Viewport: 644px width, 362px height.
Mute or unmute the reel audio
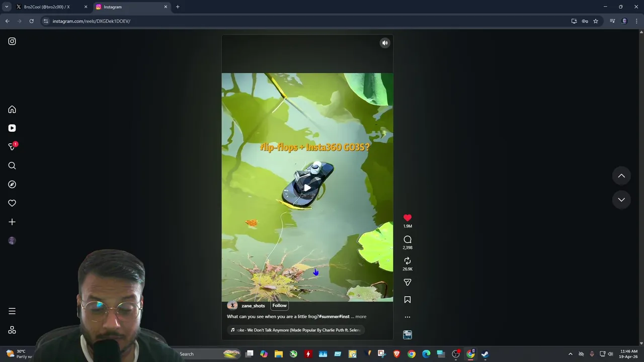tap(385, 43)
